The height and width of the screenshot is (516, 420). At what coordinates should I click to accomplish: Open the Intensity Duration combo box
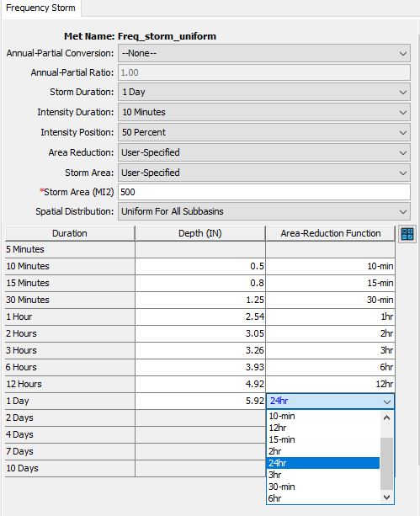point(264,112)
